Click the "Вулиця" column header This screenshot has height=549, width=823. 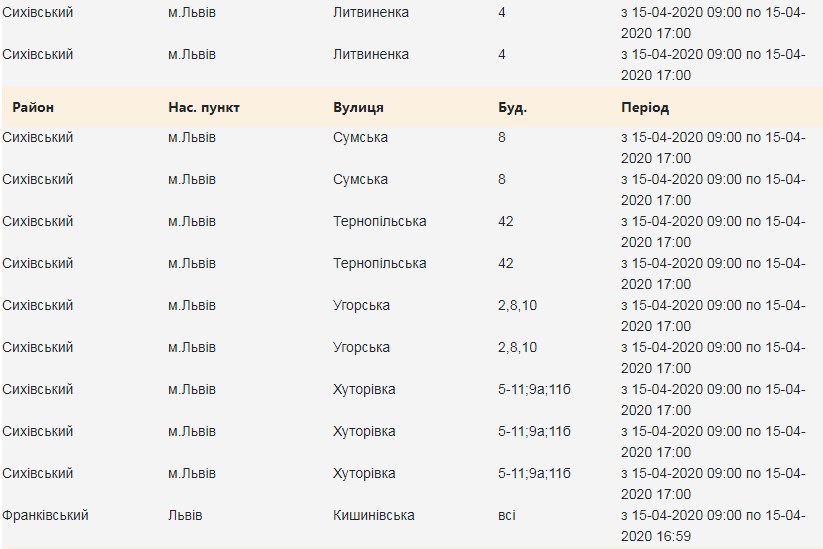358,107
